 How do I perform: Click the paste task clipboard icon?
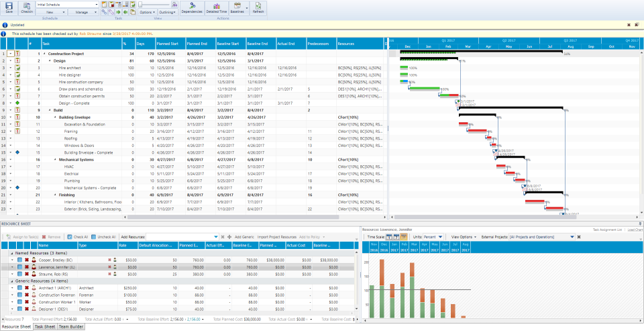coord(133,12)
